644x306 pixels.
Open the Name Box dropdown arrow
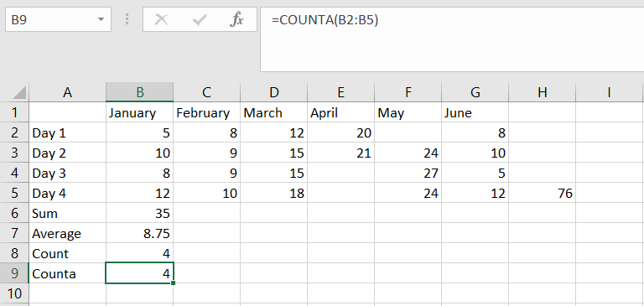(101, 19)
